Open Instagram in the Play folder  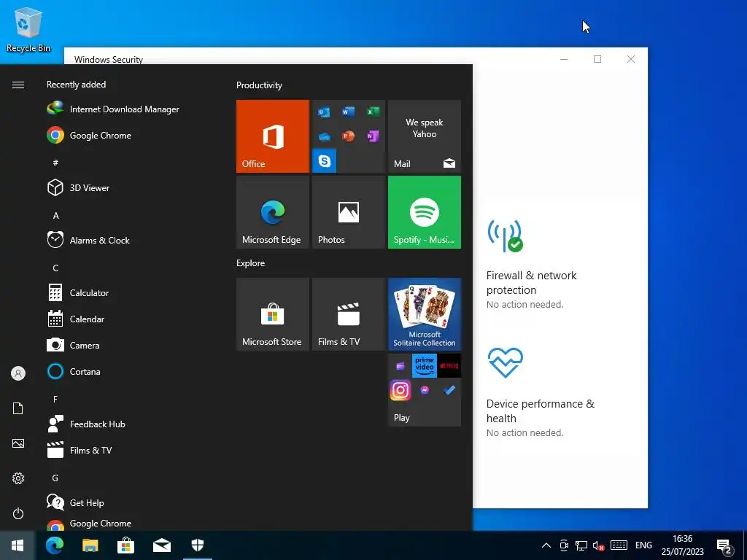(400, 390)
